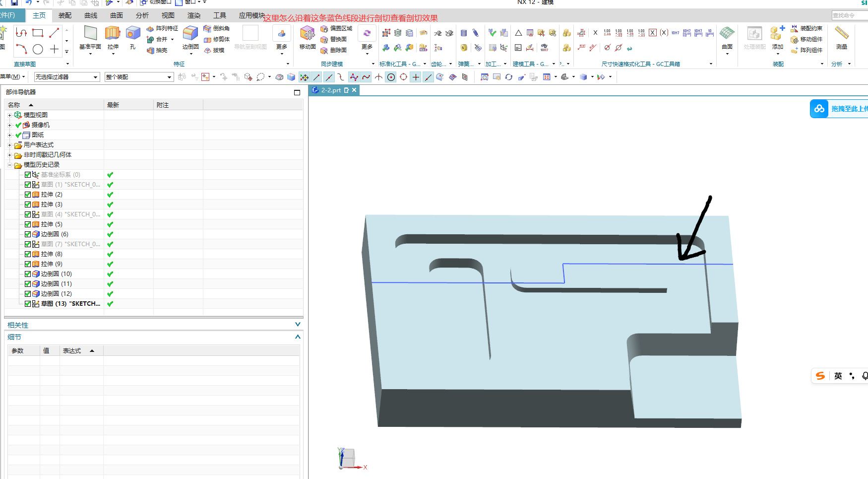
Task: Click the Rotate view icon
Action: 508,77
